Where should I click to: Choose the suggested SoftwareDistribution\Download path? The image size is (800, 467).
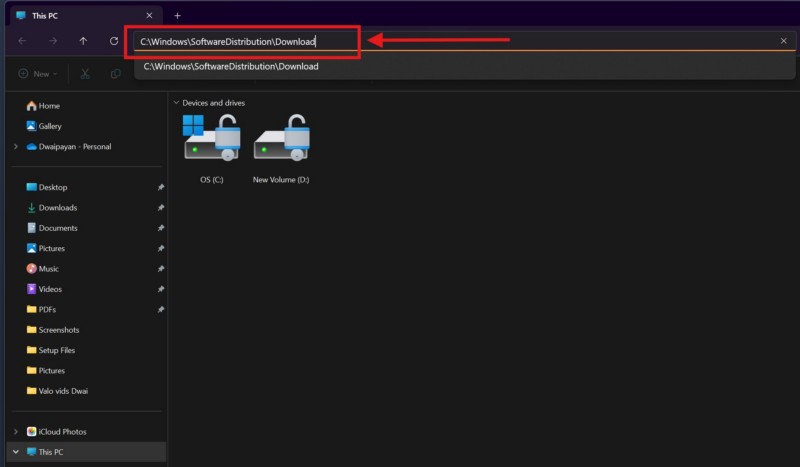point(231,67)
